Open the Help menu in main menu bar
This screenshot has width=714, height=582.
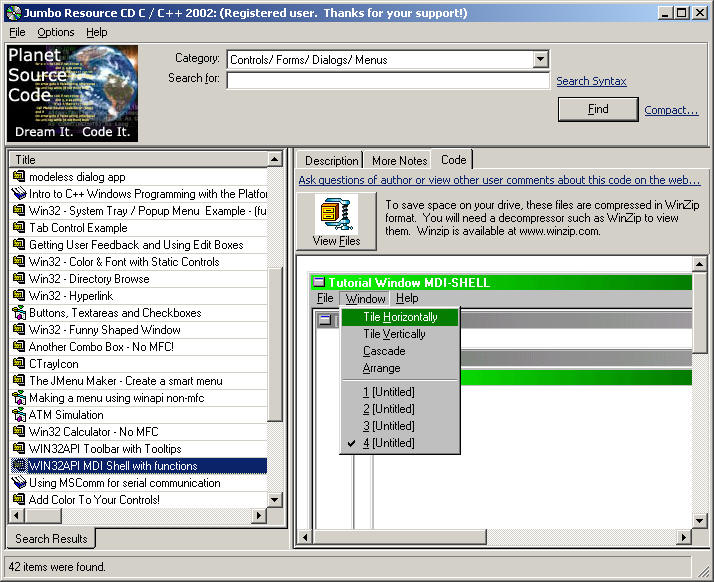tap(97, 32)
